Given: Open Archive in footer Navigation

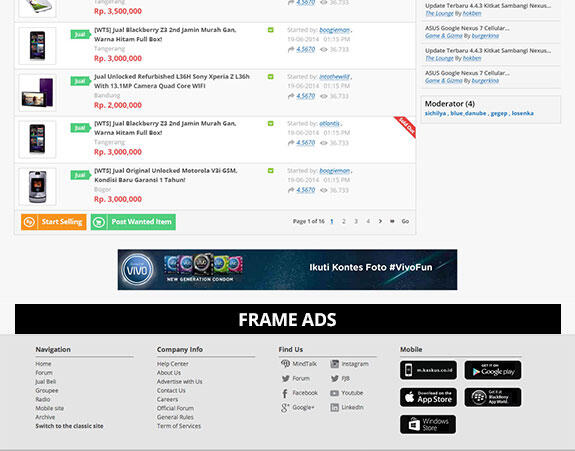Looking at the screenshot, I should (x=45, y=417).
